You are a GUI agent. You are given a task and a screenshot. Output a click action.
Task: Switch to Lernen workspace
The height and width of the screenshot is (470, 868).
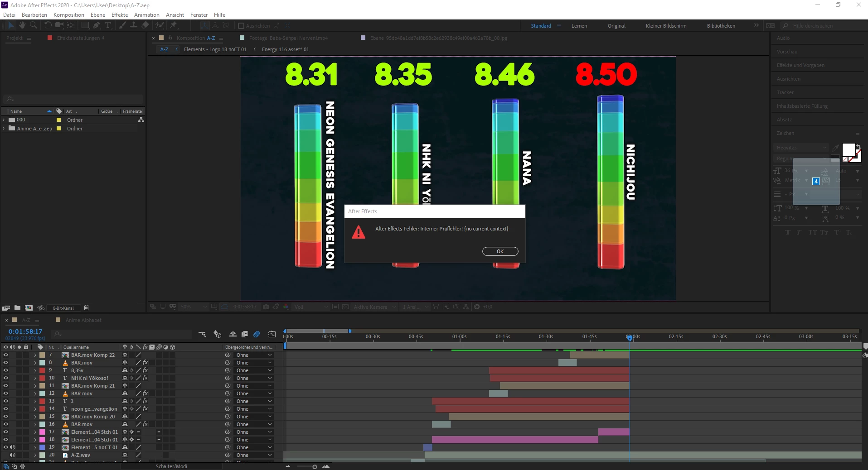pos(579,26)
